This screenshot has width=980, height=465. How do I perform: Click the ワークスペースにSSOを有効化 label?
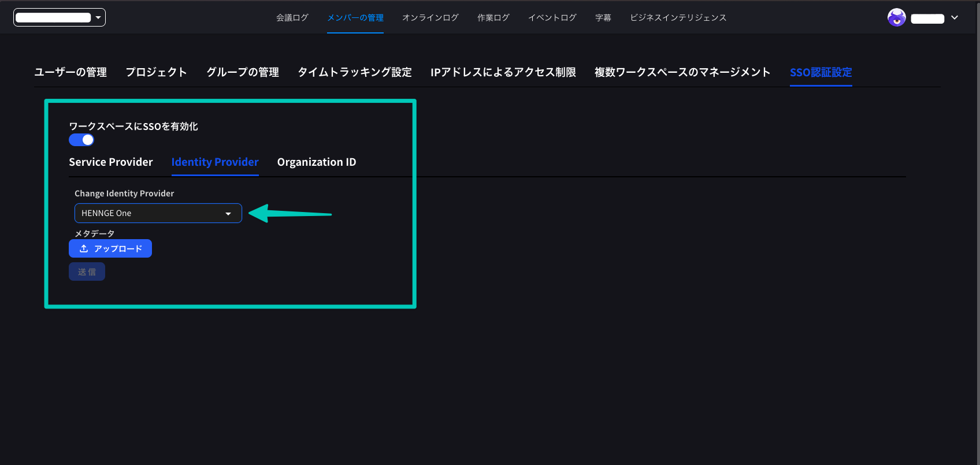tap(133, 126)
